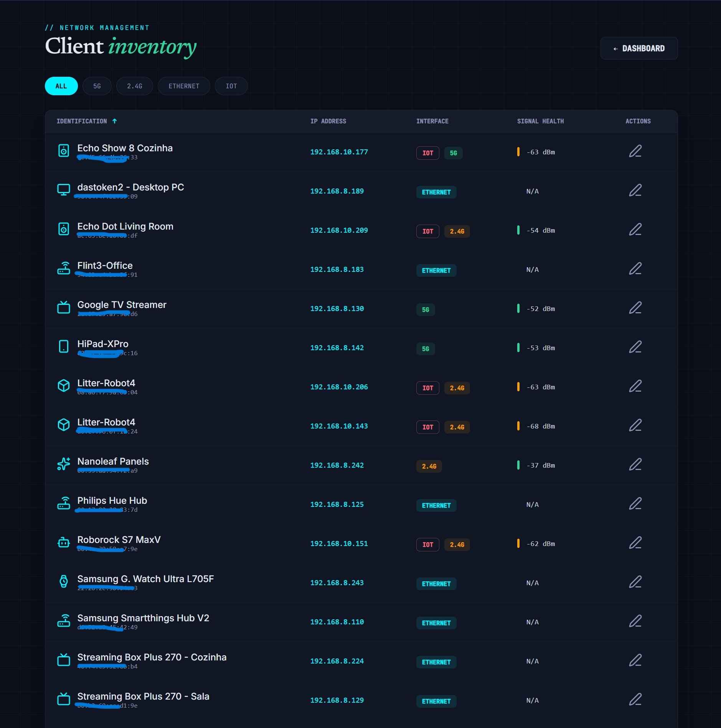
Task: Click the watch icon for Samsung G. Watch Ultra
Action: tap(64, 581)
